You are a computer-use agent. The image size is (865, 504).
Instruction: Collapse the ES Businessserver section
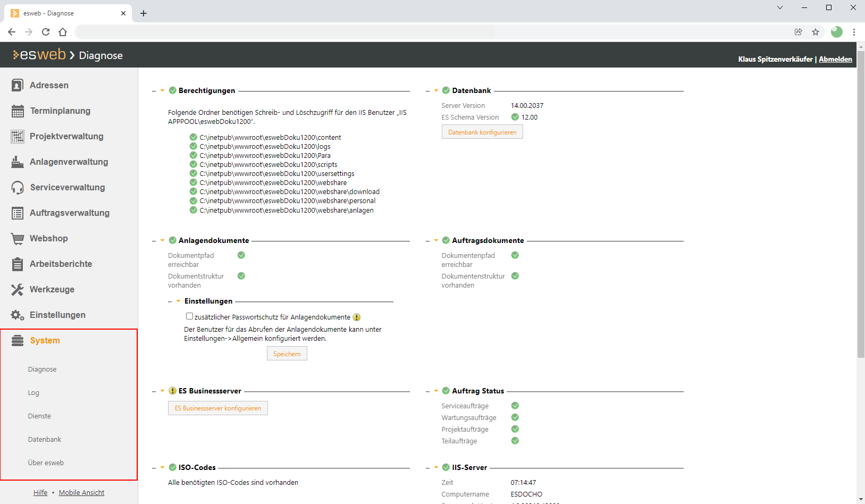click(163, 391)
